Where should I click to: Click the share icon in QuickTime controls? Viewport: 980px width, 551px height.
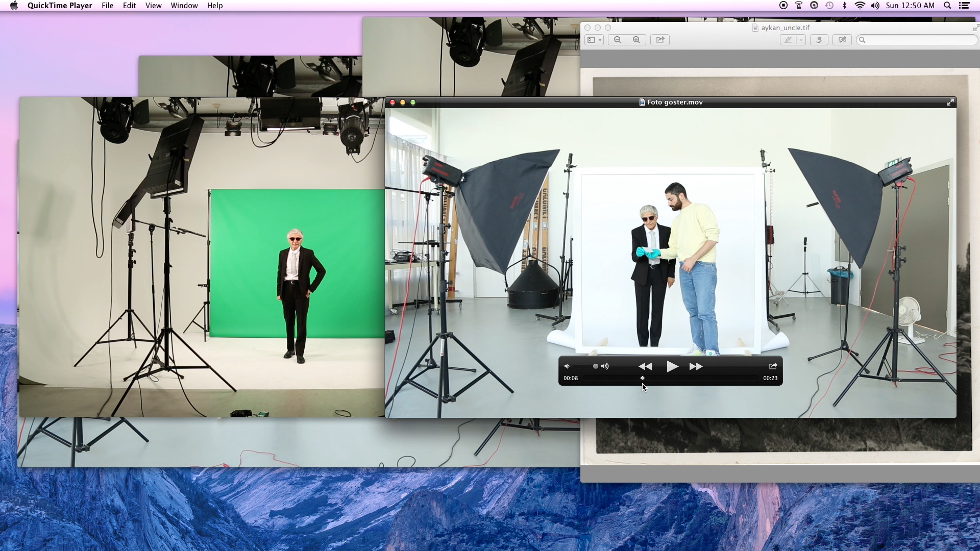coord(773,366)
